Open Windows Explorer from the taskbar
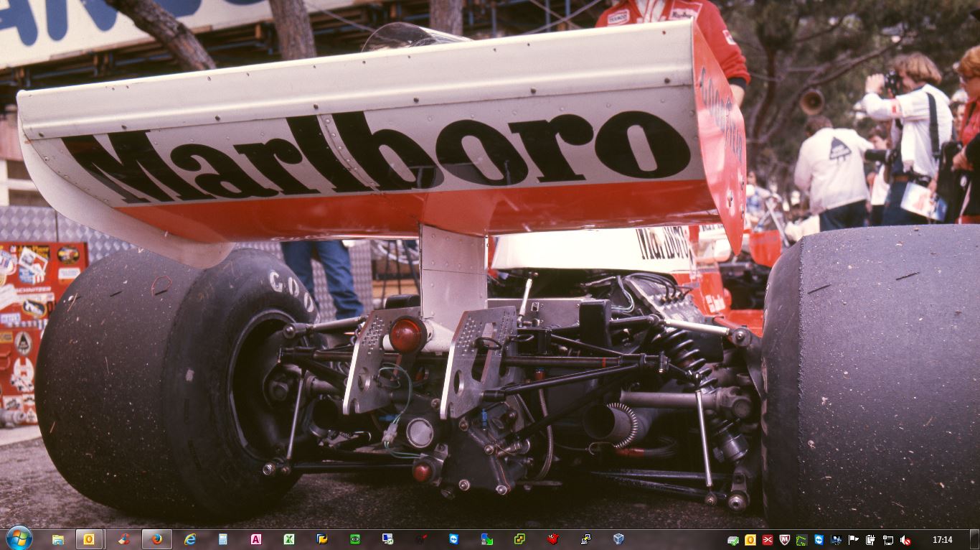Viewport: 980px width, 550px height. point(58,539)
